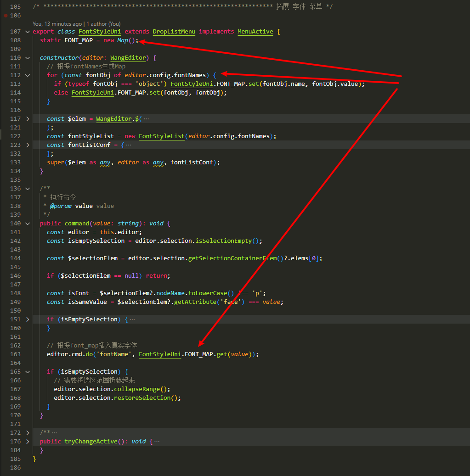This screenshot has height=476, width=470.
Task: Click the @param tag on line 138
Action: [x=61, y=206]
